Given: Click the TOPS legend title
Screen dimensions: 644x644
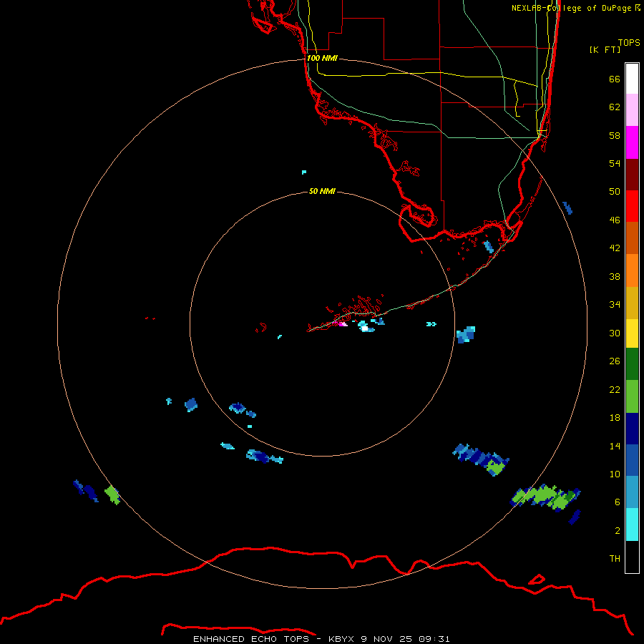Looking at the screenshot, I should pos(629,42).
